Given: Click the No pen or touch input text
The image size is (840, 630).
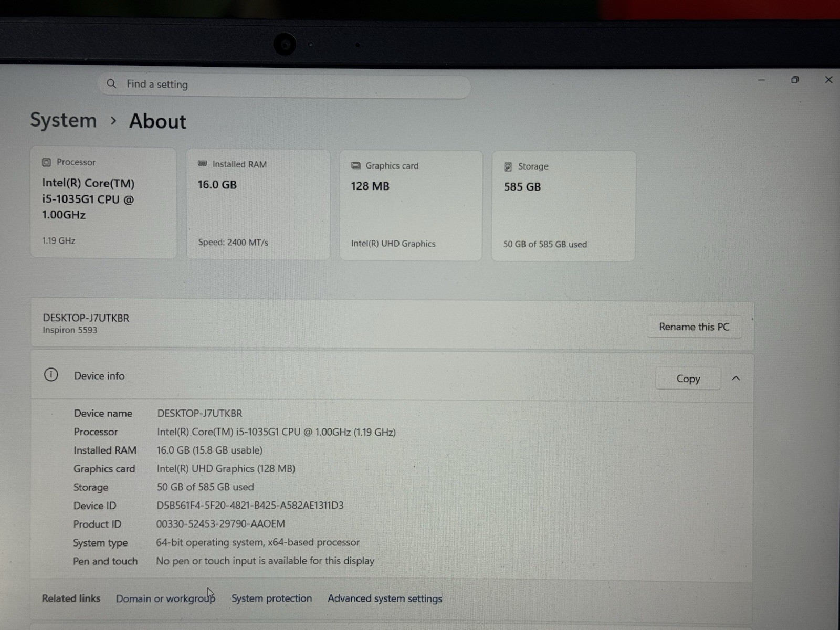Looking at the screenshot, I should click(x=265, y=561).
